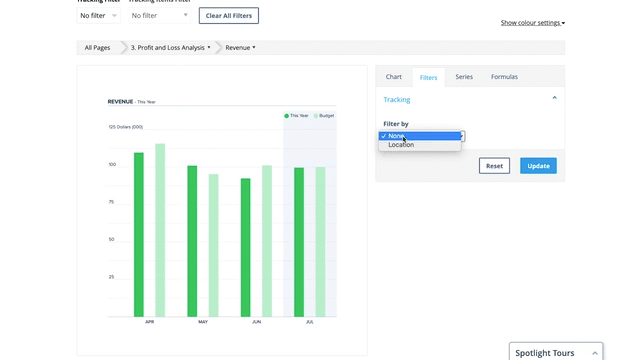Switch to the Chart tab
The image size is (640, 360).
point(393,77)
